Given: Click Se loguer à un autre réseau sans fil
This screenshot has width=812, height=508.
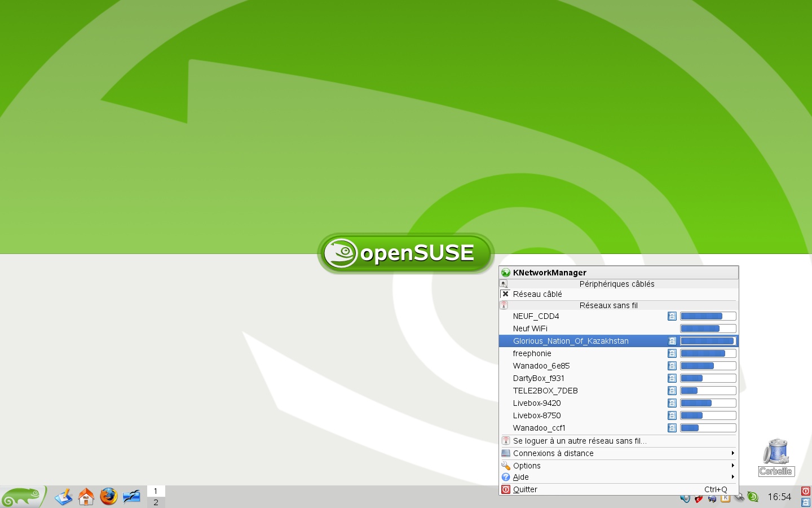Looking at the screenshot, I should (x=619, y=441).
